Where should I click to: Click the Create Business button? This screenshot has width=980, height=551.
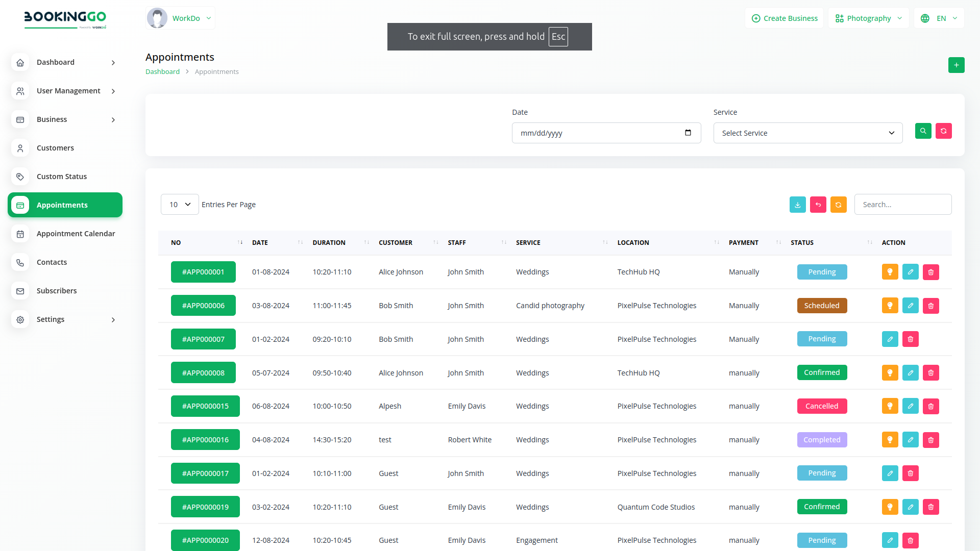[785, 18]
